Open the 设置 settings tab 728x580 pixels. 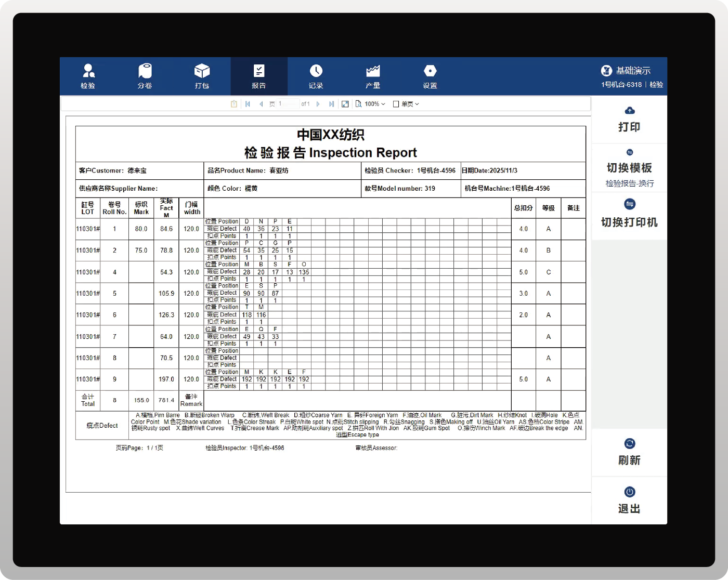[430, 76]
